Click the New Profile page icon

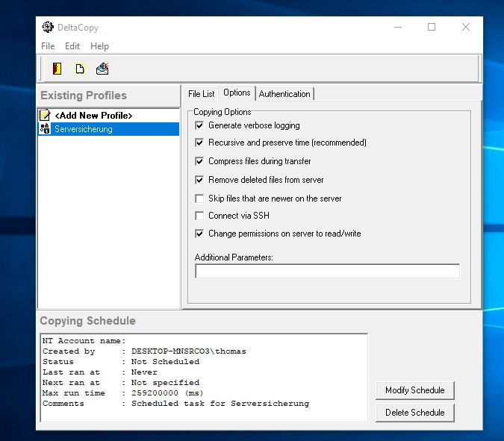click(80, 69)
